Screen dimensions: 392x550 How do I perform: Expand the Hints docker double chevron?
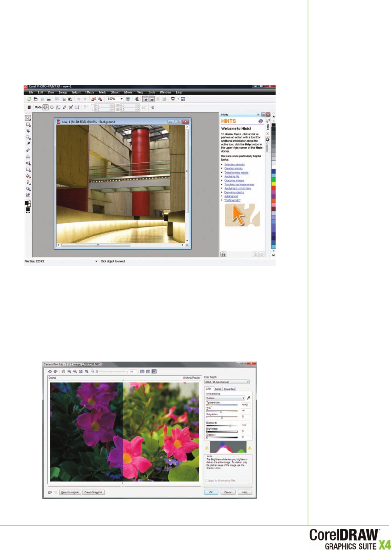258,115
